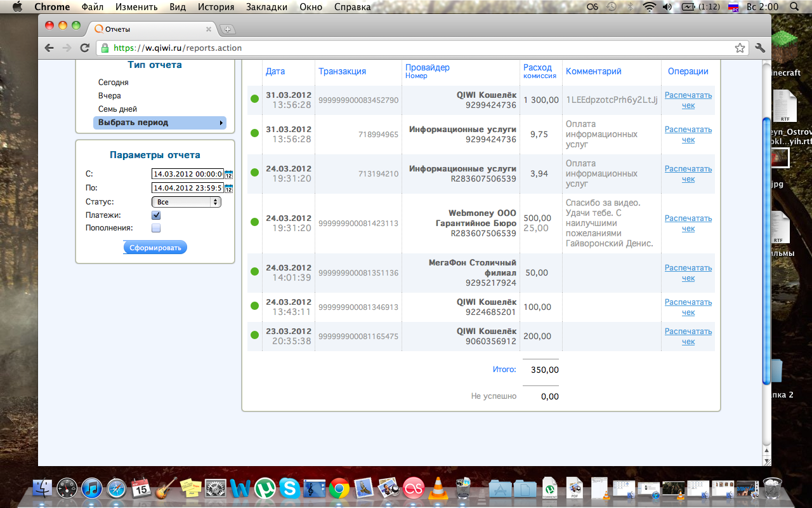Open System Preferences gear in dock

pyautogui.click(x=216, y=488)
